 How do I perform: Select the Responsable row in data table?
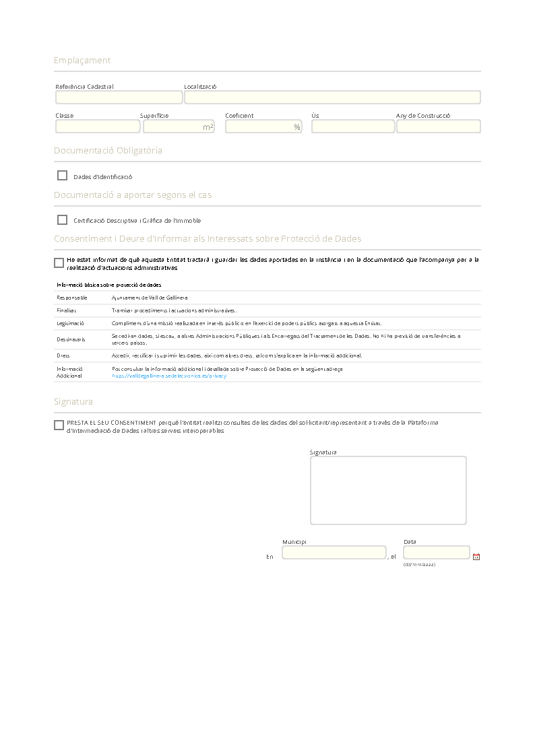coord(267,298)
